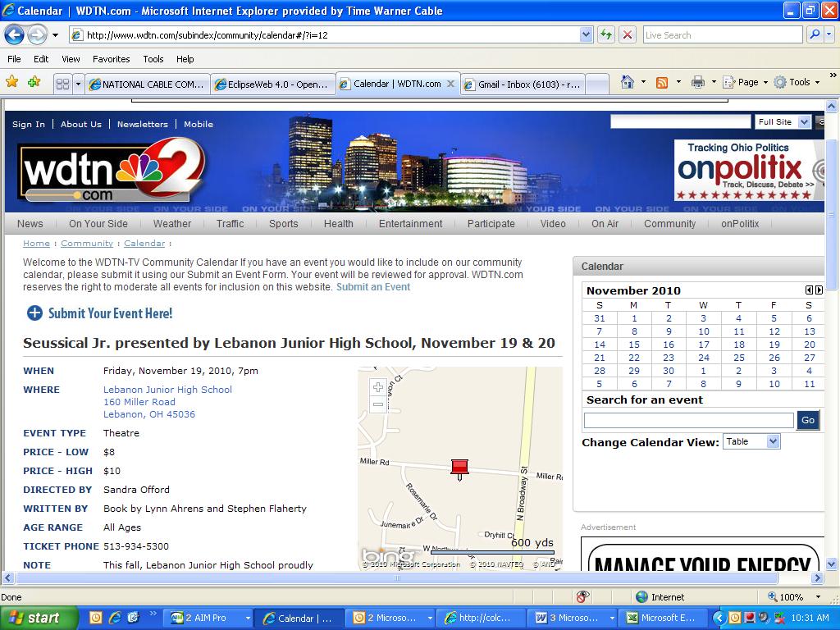This screenshot has width=840, height=630.
Task: Click the Quick Tabs grid icon
Action: (62, 84)
